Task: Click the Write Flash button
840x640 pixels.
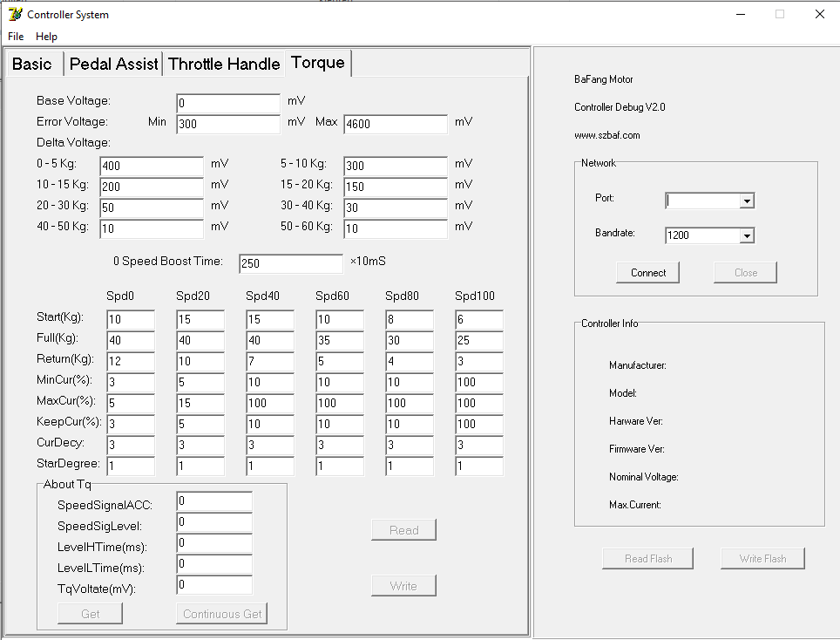Action: click(762, 558)
